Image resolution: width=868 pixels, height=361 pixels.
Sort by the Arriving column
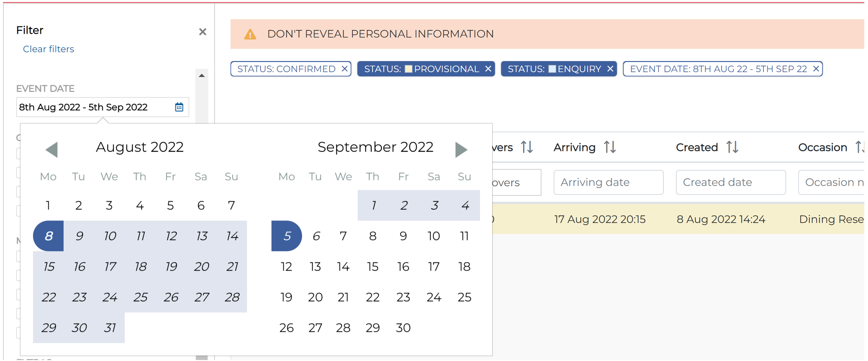click(x=610, y=147)
